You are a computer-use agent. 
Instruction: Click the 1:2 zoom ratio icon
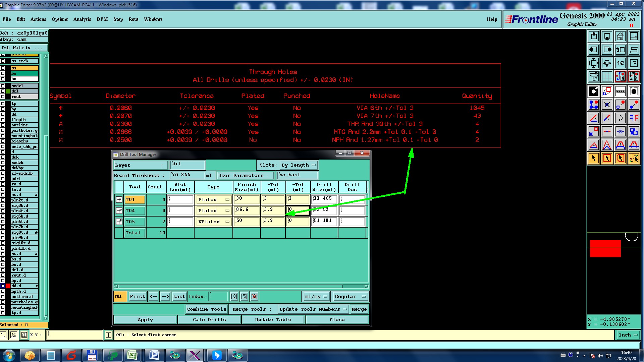tap(620, 63)
